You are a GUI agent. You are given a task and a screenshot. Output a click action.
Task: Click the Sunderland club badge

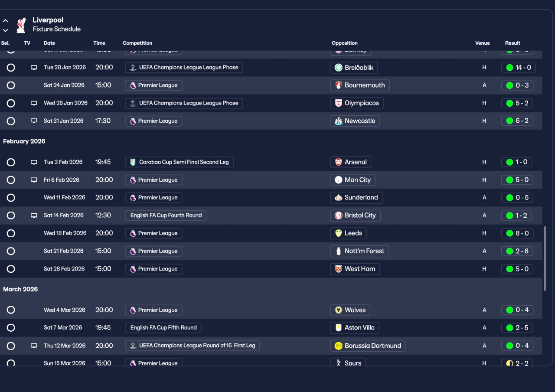tap(339, 198)
